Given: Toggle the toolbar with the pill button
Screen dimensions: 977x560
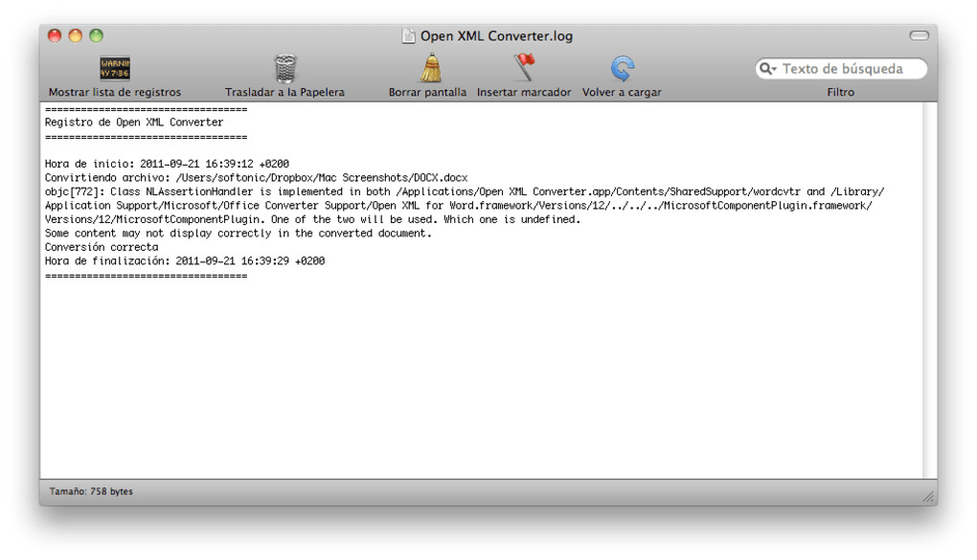Looking at the screenshot, I should point(920,35).
